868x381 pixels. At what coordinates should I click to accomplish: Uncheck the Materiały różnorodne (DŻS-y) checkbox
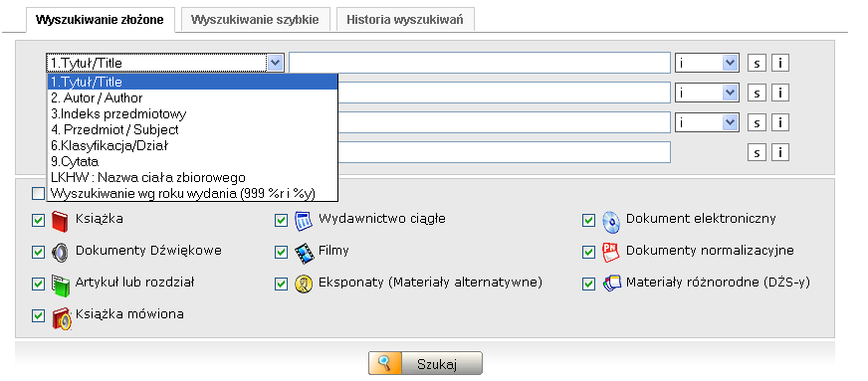588,285
